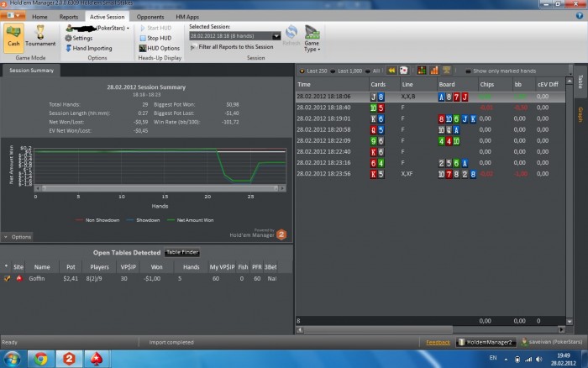Sort hands by the Time column
The width and height of the screenshot is (588, 368).
(x=332, y=84)
